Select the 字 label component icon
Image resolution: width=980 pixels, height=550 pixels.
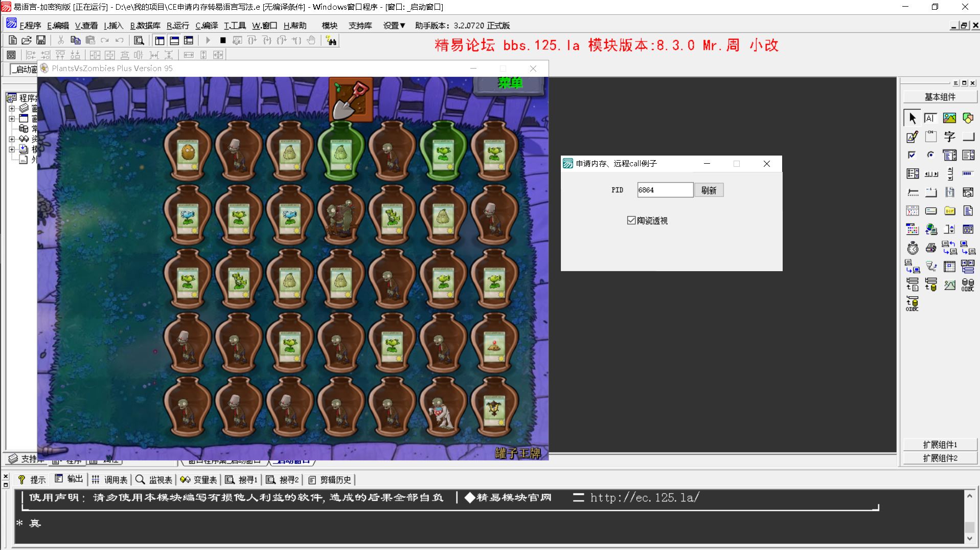click(949, 137)
